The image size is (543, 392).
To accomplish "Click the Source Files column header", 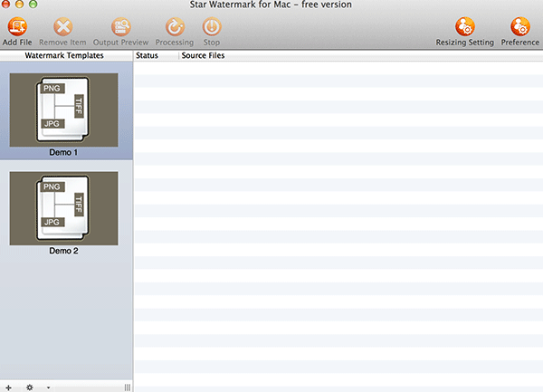I will pos(203,56).
